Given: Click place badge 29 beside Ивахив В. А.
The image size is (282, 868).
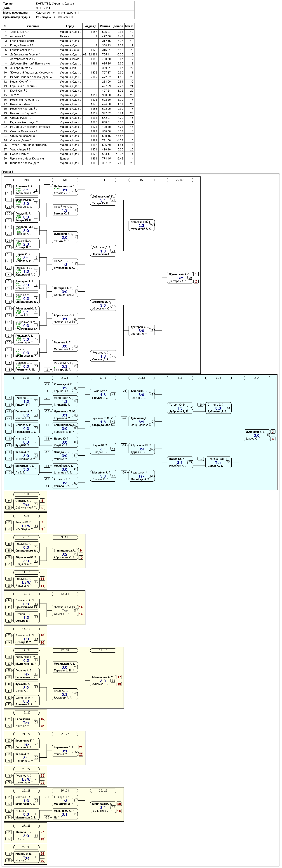Looking at the screenshot, I should (42, 854).
